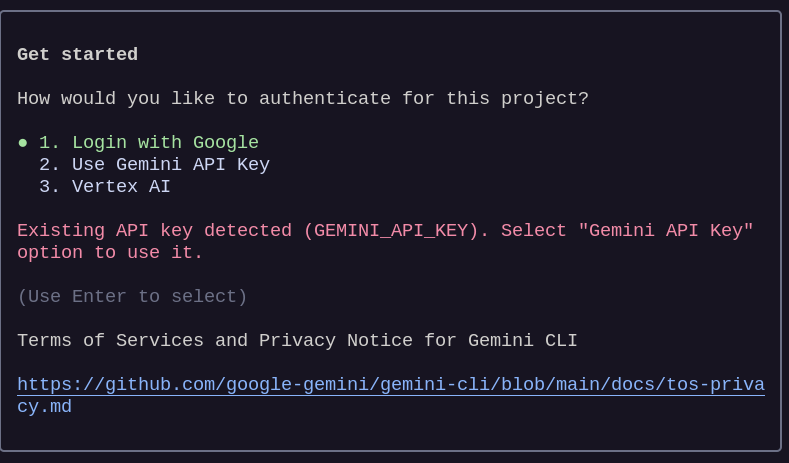The height and width of the screenshot is (463, 789).
Task: Click the Get started heading
Action: 77,54
